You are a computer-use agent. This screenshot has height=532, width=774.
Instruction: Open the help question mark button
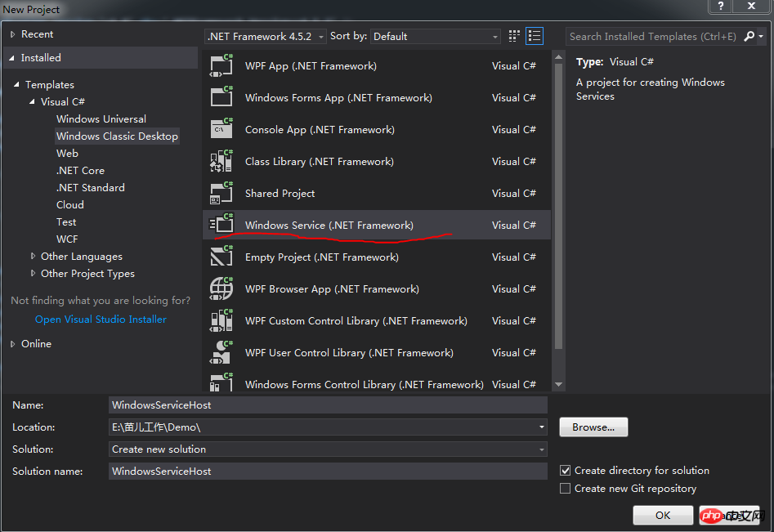721,6
